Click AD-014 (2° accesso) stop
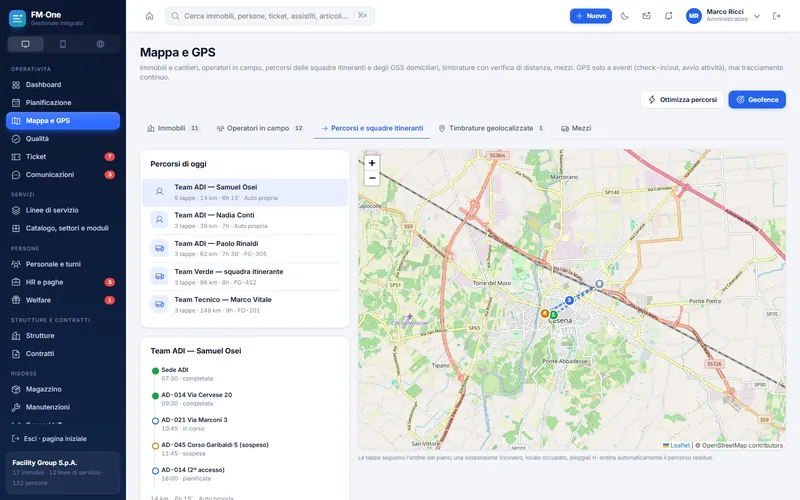The width and height of the screenshot is (800, 500). (245, 474)
